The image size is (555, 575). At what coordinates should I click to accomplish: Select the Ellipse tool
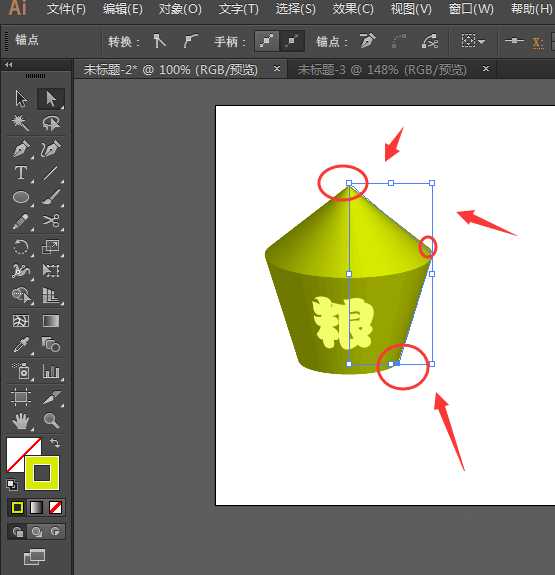click(x=21, y=197)
